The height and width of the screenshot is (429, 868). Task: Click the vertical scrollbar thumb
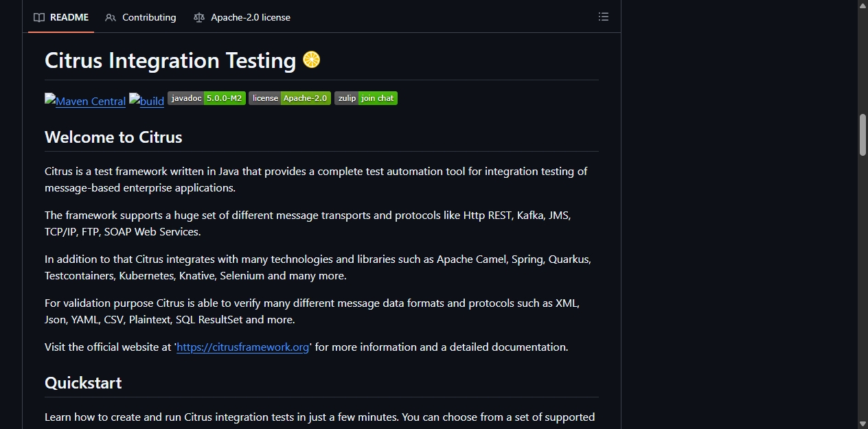point(863,135)
